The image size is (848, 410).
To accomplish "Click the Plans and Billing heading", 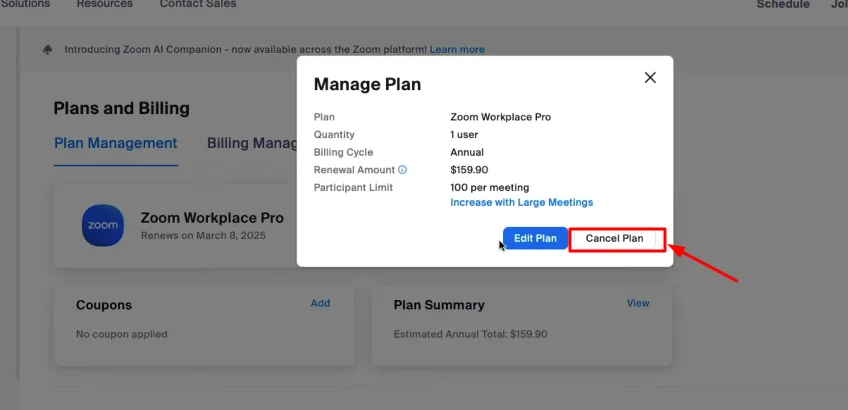I will [122, 109].
